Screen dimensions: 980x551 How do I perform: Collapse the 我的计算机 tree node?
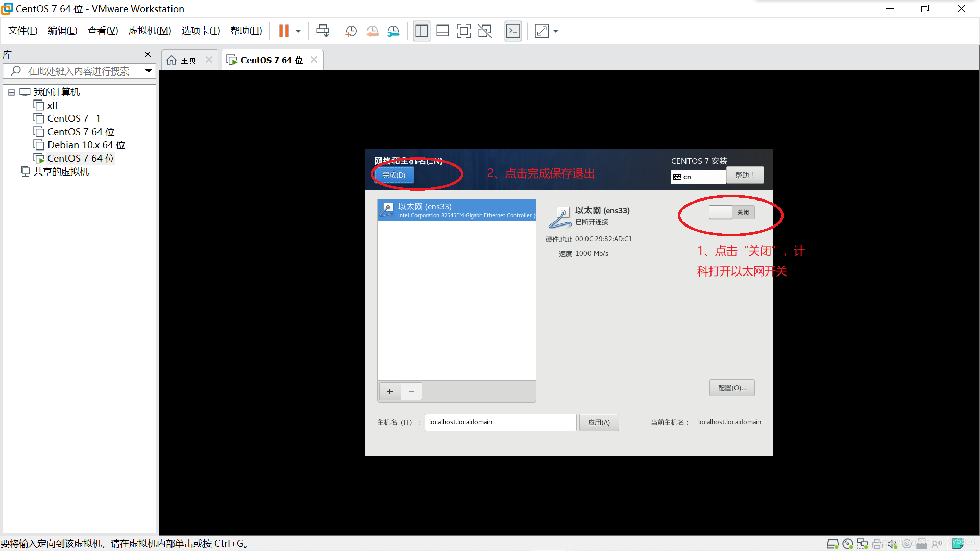pos(11,93)
